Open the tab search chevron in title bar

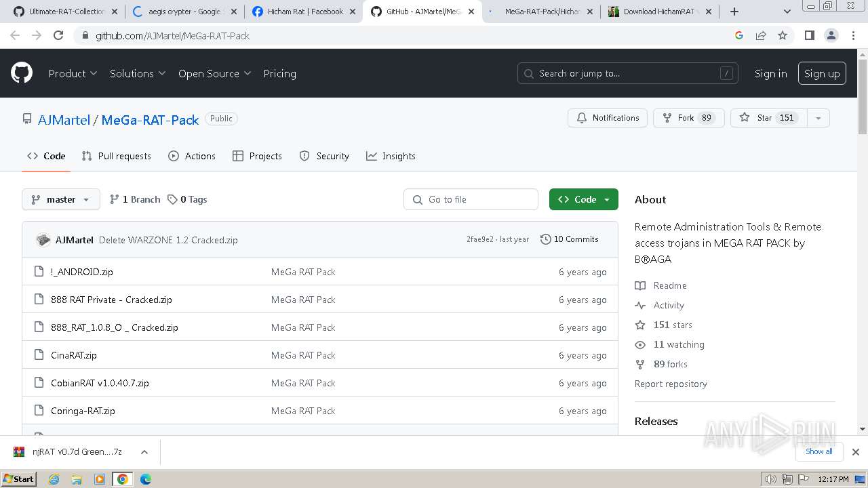(787, 12)
